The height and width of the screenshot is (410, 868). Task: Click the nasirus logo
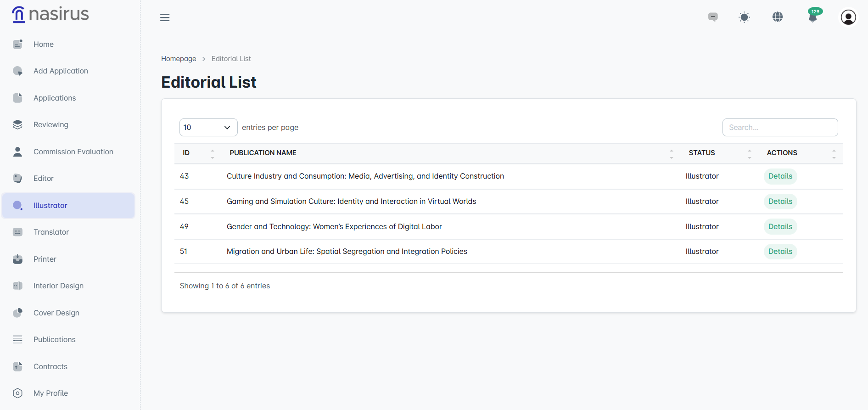pyautogui.click(x=50, y=14)
